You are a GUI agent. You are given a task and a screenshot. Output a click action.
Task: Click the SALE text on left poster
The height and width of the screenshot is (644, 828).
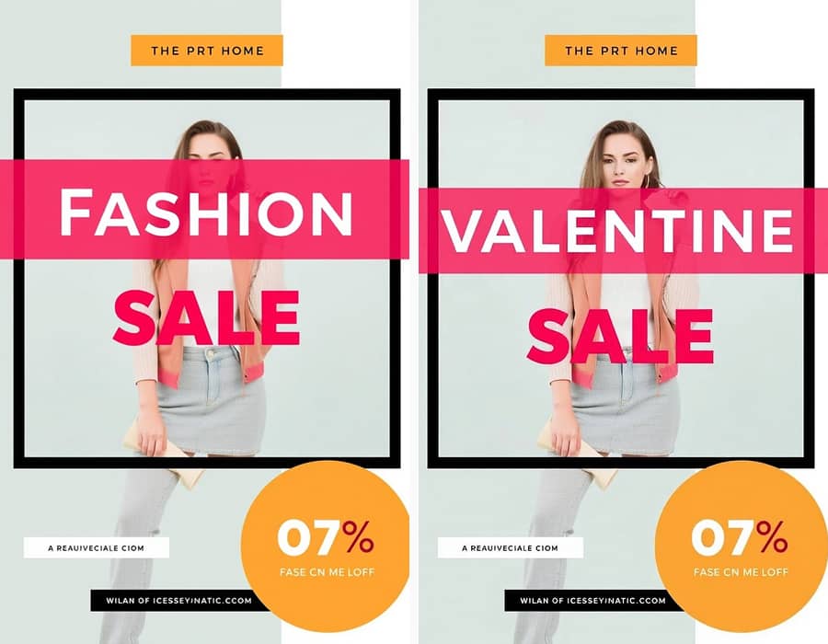coord(206,317)
